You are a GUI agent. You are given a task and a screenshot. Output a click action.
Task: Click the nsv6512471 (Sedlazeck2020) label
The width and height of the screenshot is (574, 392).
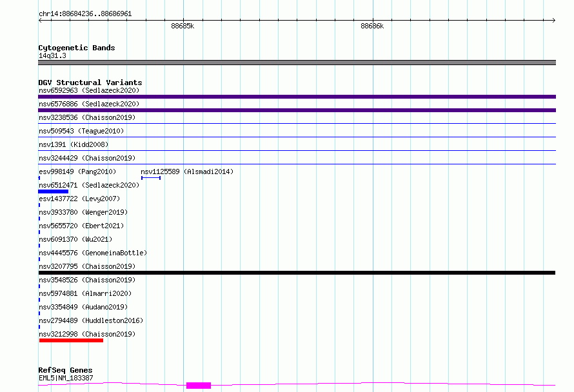click(89, 185)
